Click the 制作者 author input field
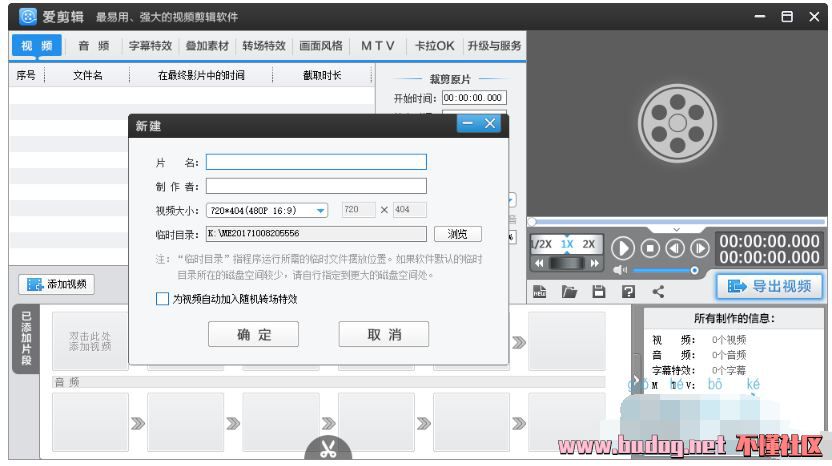 tap(316, 186)
